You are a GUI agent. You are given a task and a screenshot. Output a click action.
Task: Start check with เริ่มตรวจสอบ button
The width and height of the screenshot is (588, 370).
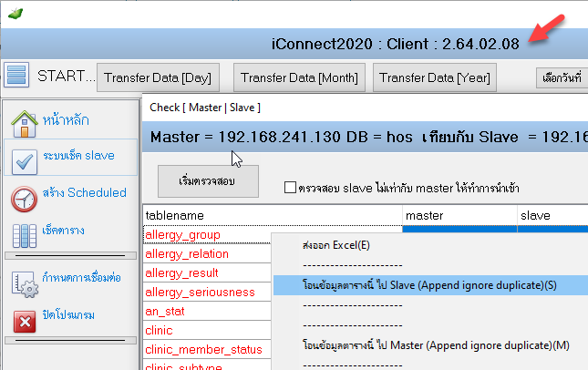click(208, 181)
